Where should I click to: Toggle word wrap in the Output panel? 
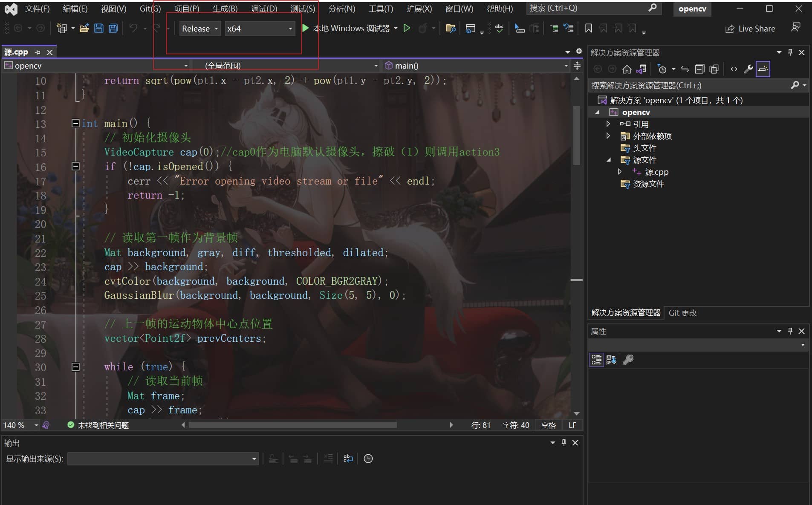pyautogui.click(x=348, y=459)
